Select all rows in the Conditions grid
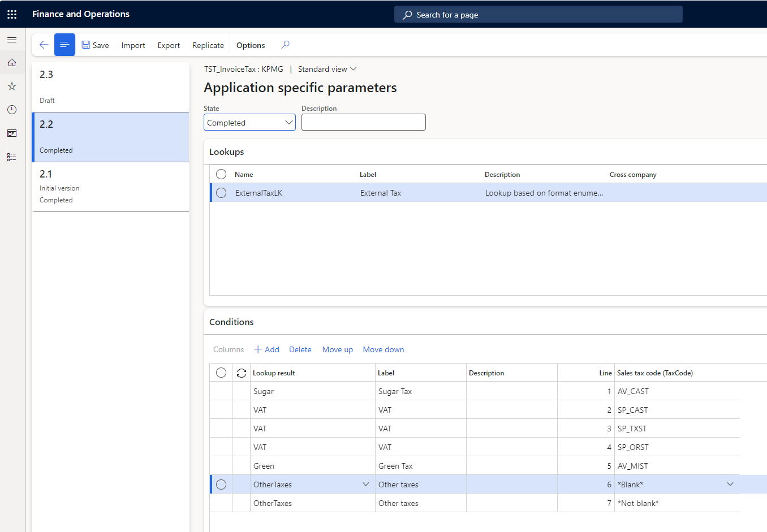The height and width of the screenshot is (532, 767). click(221, 373)
